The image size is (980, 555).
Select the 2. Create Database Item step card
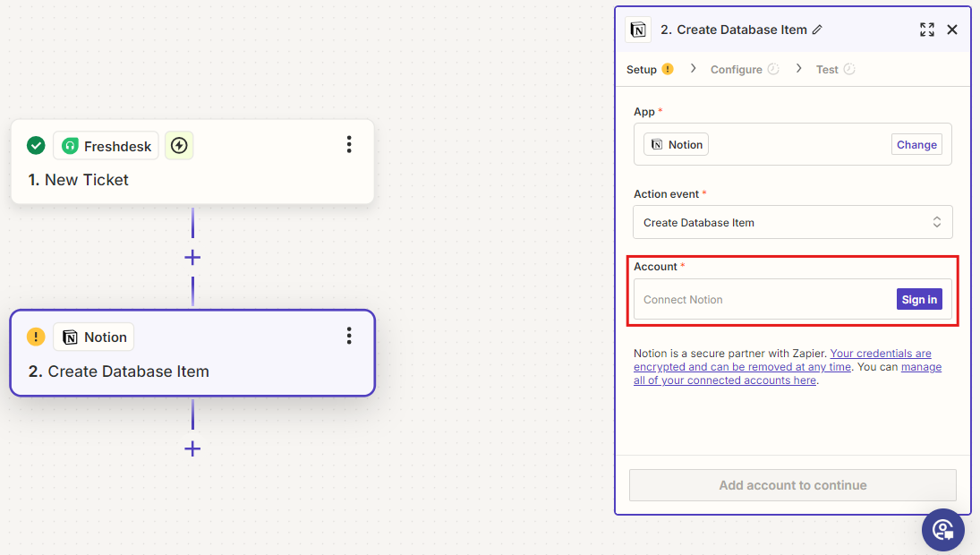click(x=192, y=353)
